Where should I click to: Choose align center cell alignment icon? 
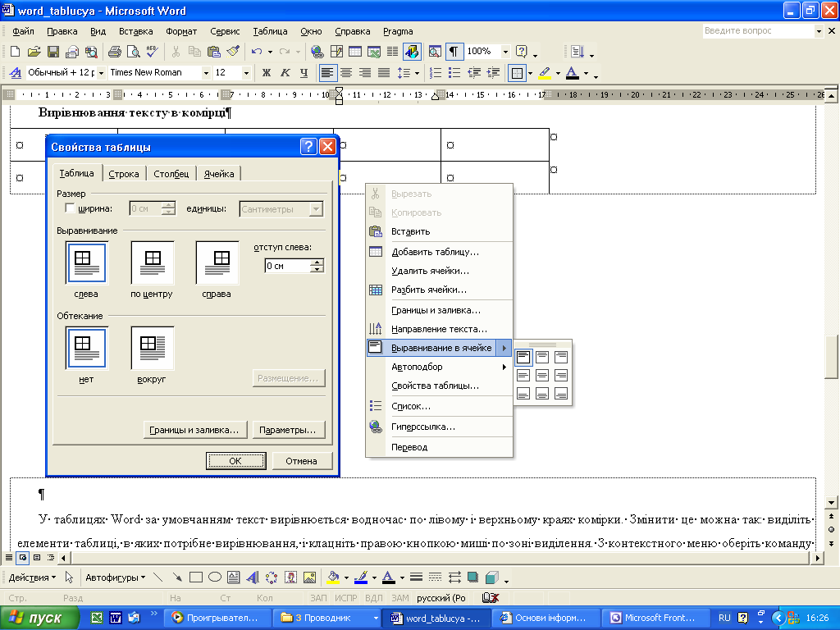click(542, 376)
